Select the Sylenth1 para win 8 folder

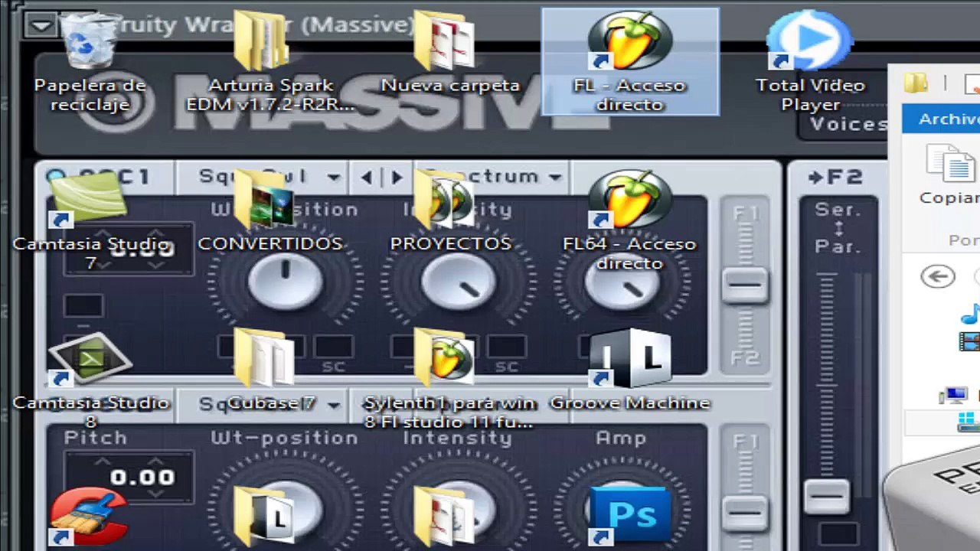tap(450, 380)
